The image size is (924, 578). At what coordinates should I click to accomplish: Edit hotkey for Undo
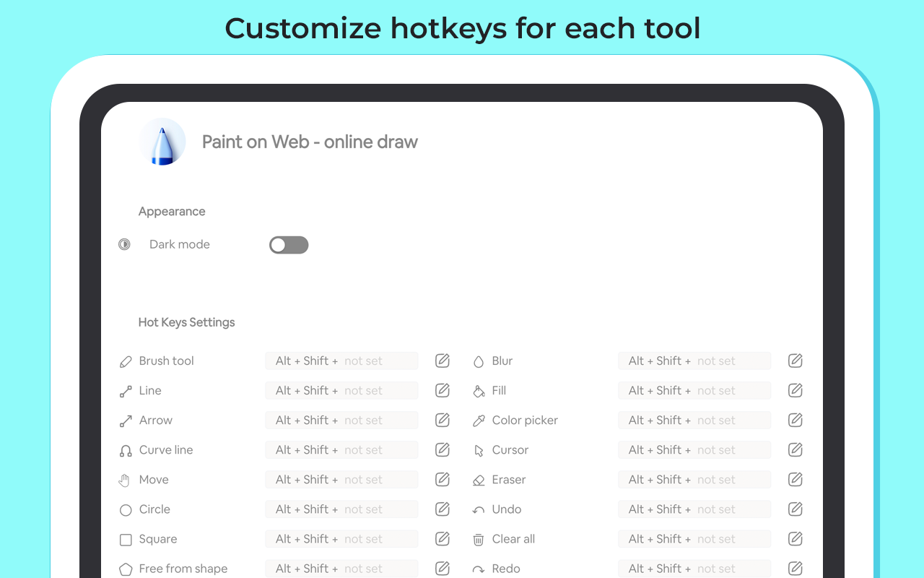pos(796,509)
